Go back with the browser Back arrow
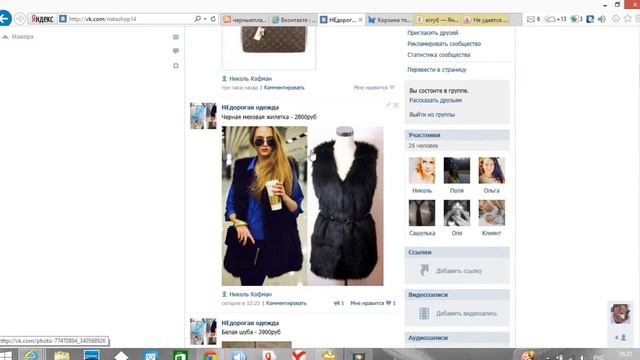Image resolution: width=640 pixels, height=360 pixels. pos(5,19)
